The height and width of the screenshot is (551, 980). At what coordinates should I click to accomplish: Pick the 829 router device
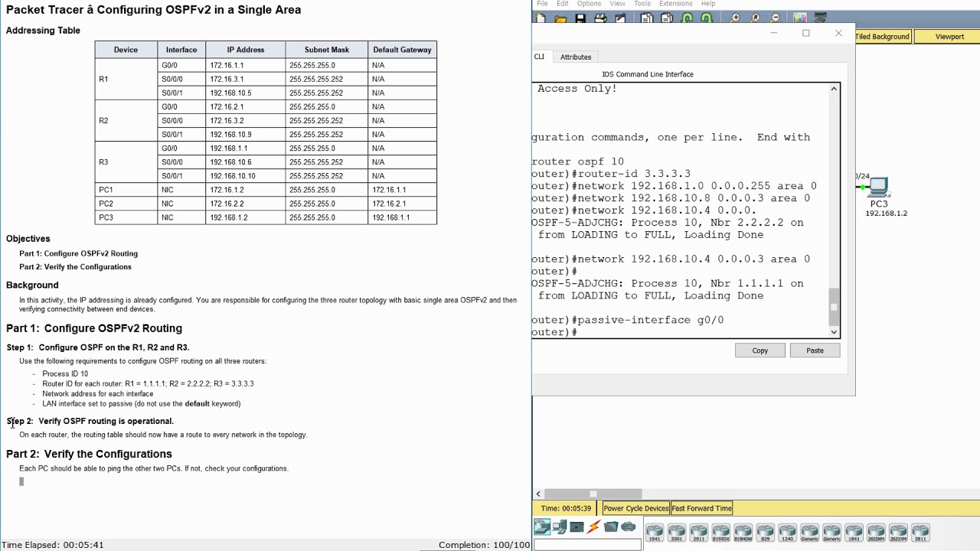[766, 532]
